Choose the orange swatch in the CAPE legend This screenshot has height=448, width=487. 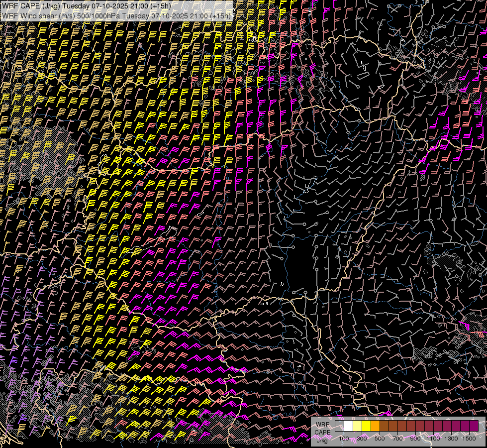pos(376,426)
